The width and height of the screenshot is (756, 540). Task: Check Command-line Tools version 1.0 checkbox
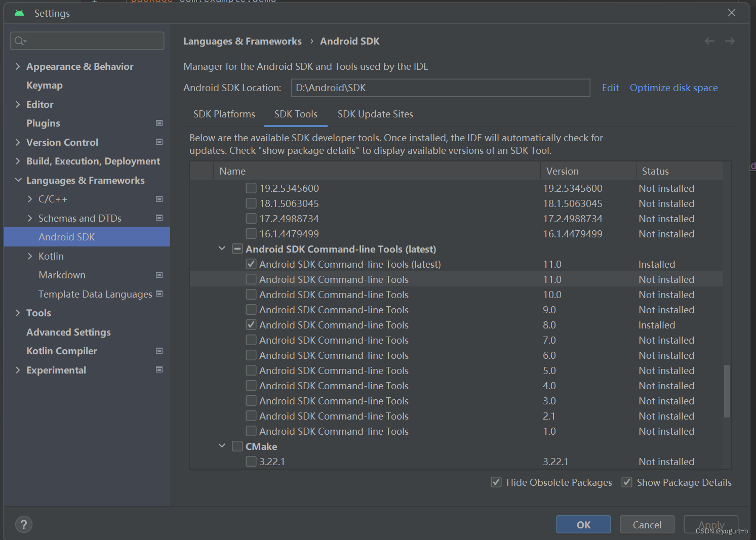coord(251,431)
